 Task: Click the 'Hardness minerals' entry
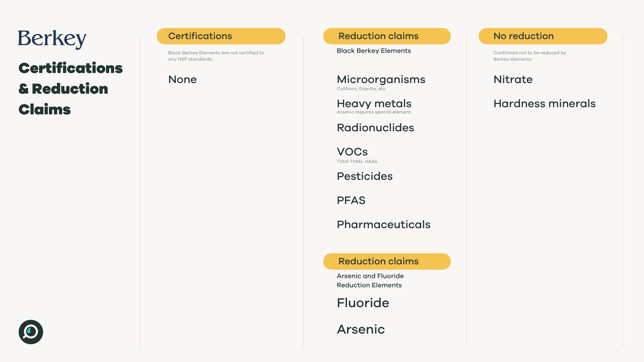coord(545,103)
